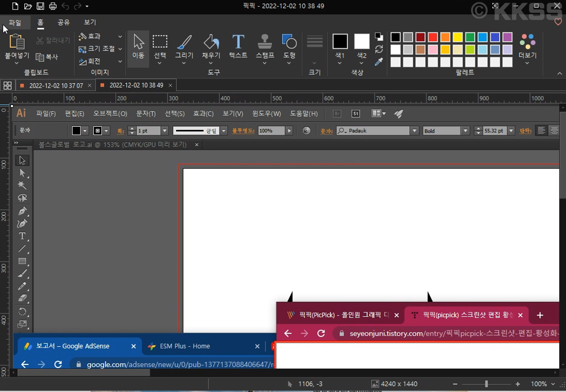Screen dimensions: 566x392
Task: Click the eyedropper color picker icon
Action: point(379,62)
